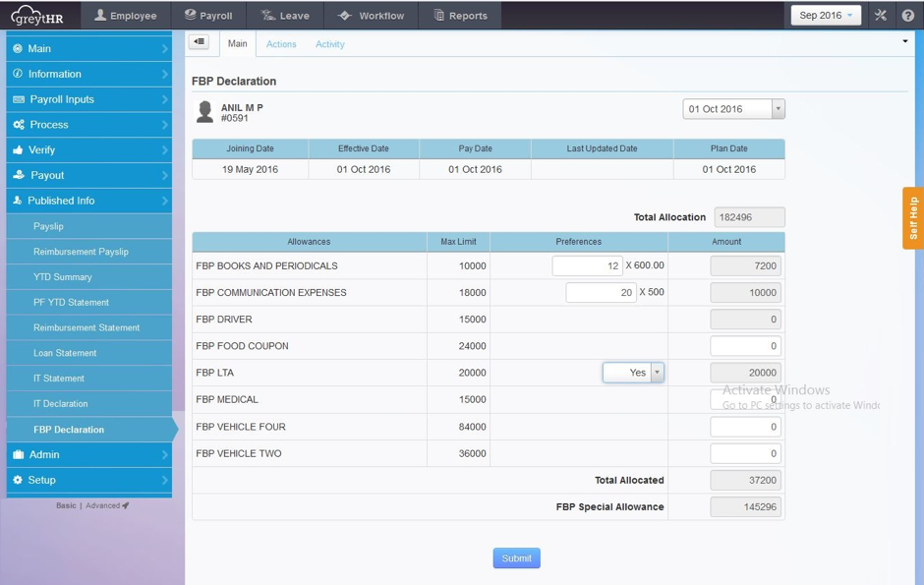The height and width of the screenshot is (585, 924).
Task: Expand the Admin sidebar section
Action: coord(89,454)
